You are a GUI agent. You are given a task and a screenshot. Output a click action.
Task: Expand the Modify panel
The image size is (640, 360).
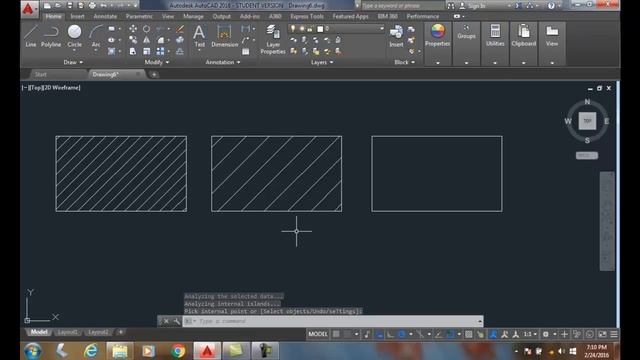pos(157,62)
